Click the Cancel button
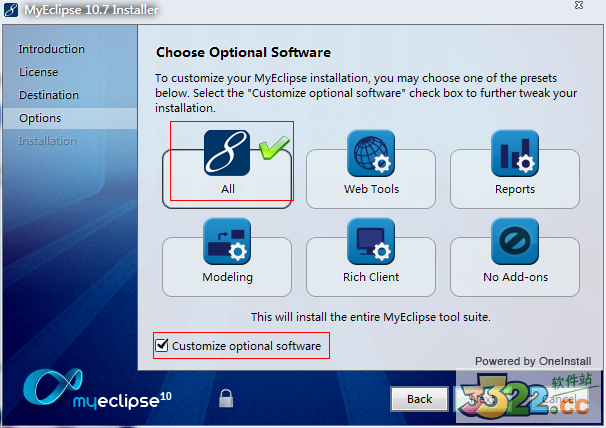Image resolution: width=606 pixels, height=428 pixels. [558, 399]
